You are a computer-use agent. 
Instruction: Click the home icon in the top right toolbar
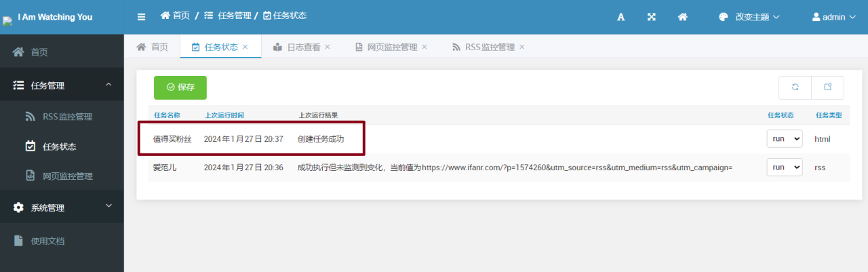pos(683,17)
